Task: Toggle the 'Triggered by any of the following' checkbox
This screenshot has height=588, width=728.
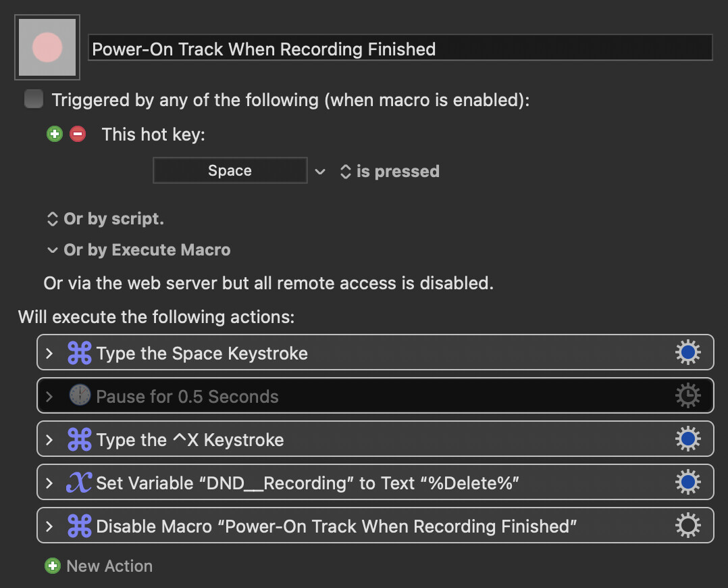Action: click(33, 100)
